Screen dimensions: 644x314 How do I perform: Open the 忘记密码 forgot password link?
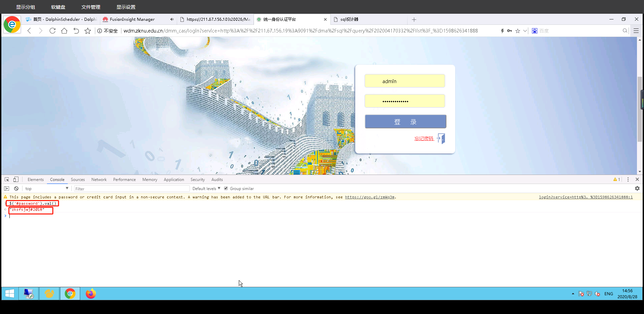pyautogui.click(x=424, y=138)
